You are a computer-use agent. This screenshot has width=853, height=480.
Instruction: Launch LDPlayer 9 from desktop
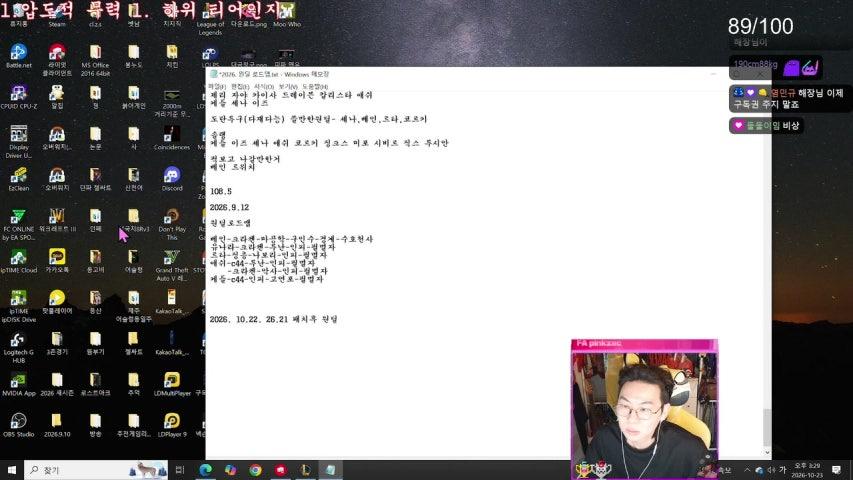click(x=172, y=425)
